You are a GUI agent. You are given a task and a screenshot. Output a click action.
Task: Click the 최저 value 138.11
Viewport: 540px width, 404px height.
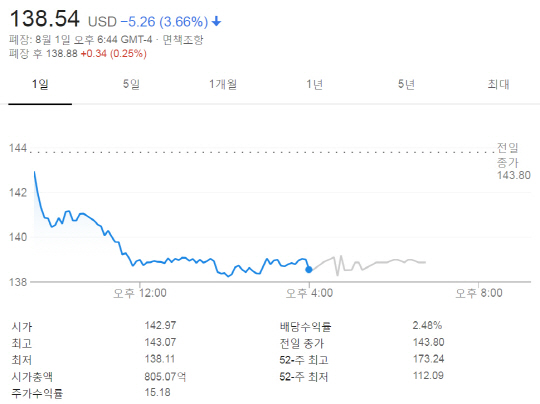point(159,359)
